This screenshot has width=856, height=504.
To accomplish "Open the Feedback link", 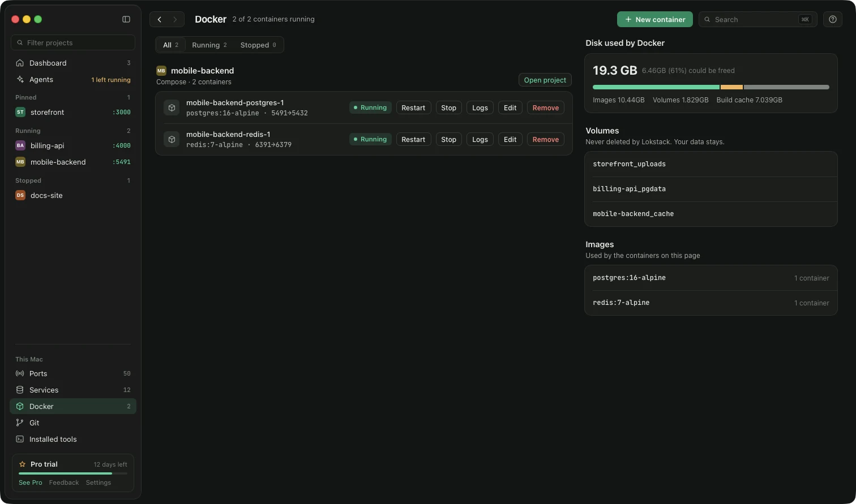I will coord(64,483).
